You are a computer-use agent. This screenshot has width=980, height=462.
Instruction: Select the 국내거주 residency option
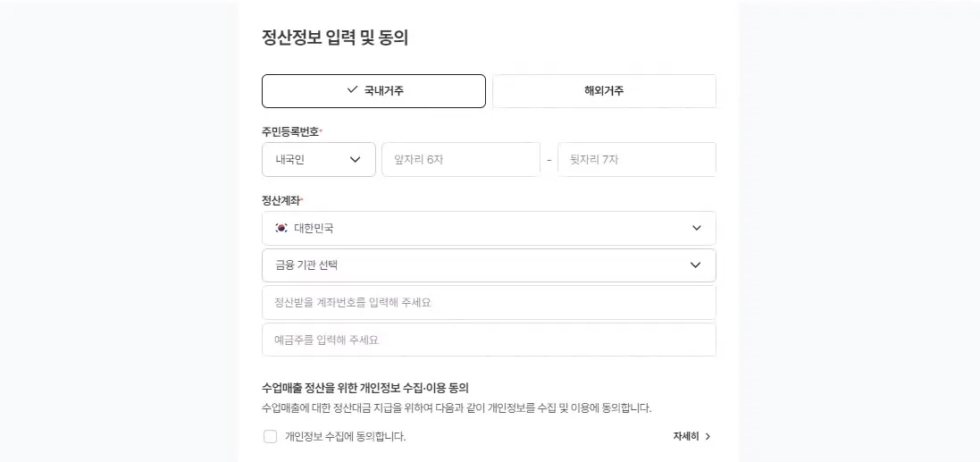pos(373,91)
